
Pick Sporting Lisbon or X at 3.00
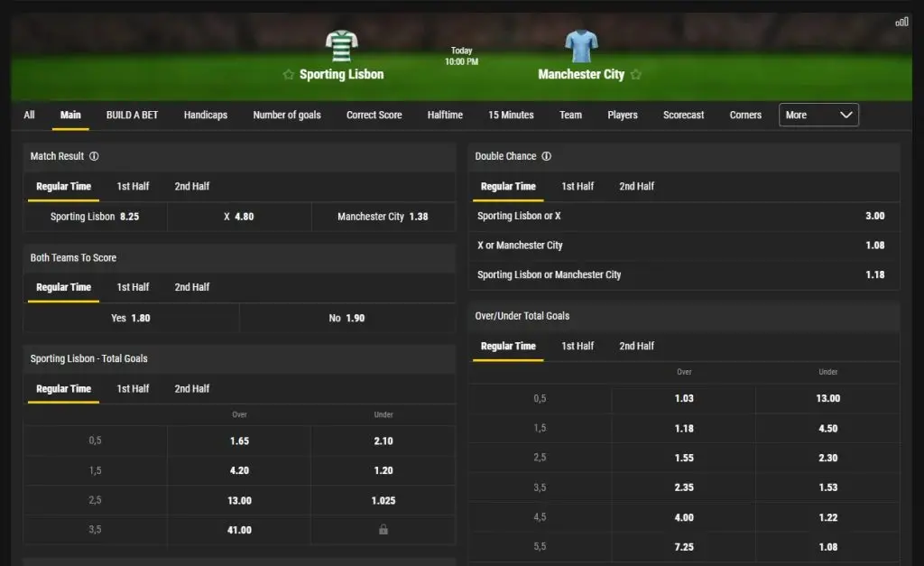tap(684, 216)
